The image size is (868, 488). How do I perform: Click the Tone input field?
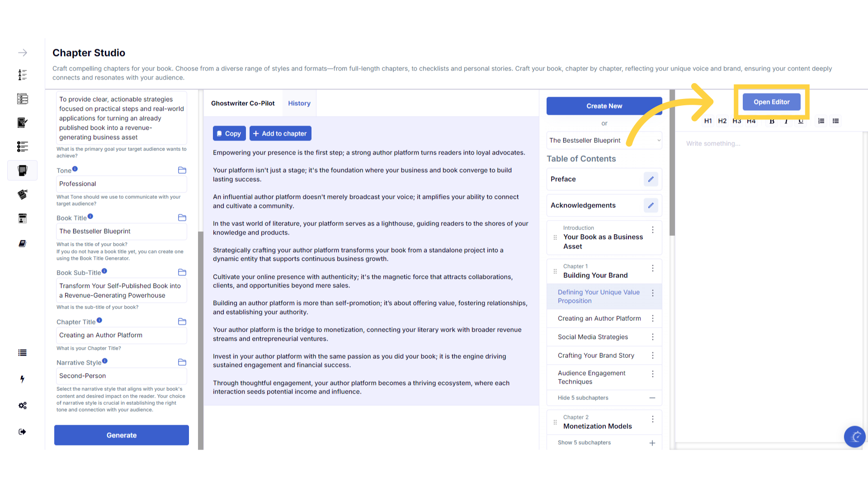tap(121, 184)
